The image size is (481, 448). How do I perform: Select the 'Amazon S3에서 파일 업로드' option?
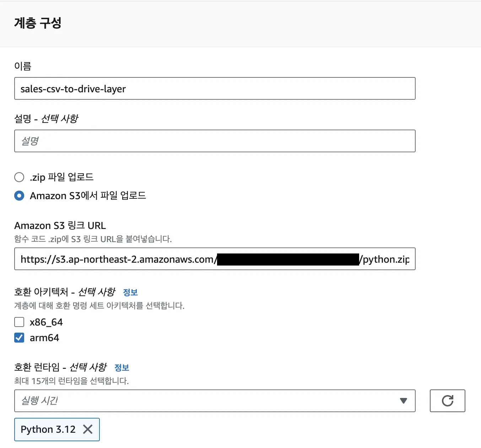[19, 196]
